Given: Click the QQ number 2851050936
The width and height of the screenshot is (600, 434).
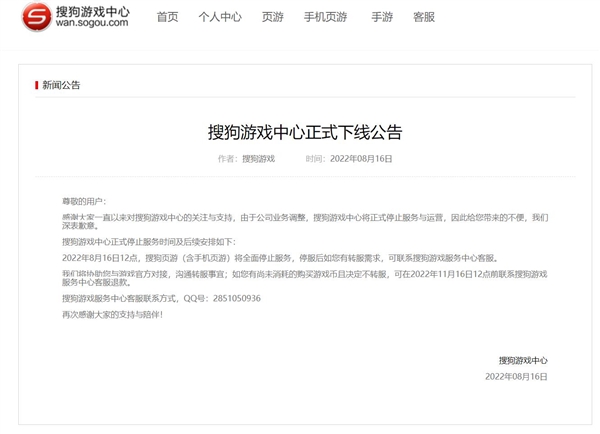Looking at the screenshot, I should coord(237,299).
